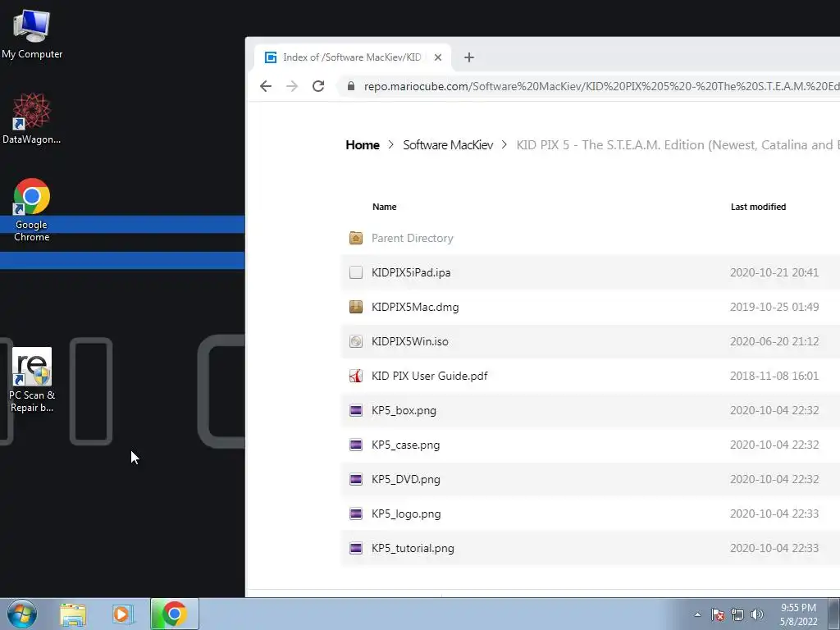Click the date 2020-10-21 20:41
This screenshot has height=630, width=840.
coord(774,272)
